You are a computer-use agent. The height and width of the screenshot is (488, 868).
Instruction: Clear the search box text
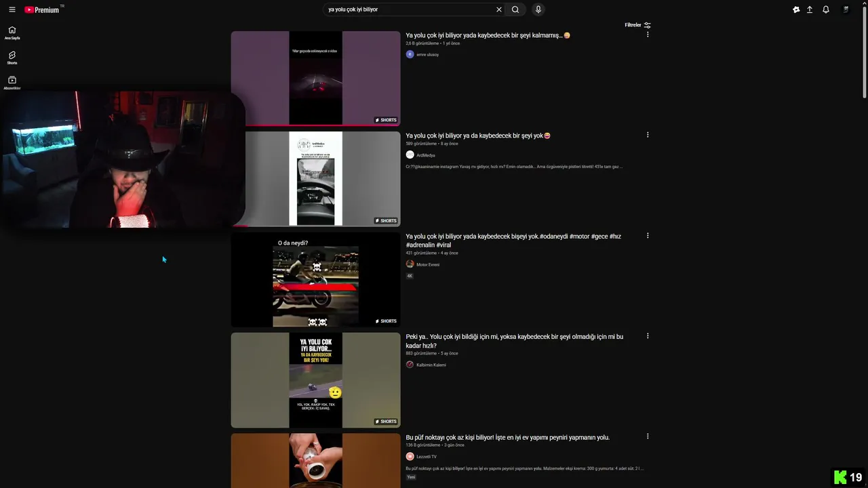click(499, 9)
